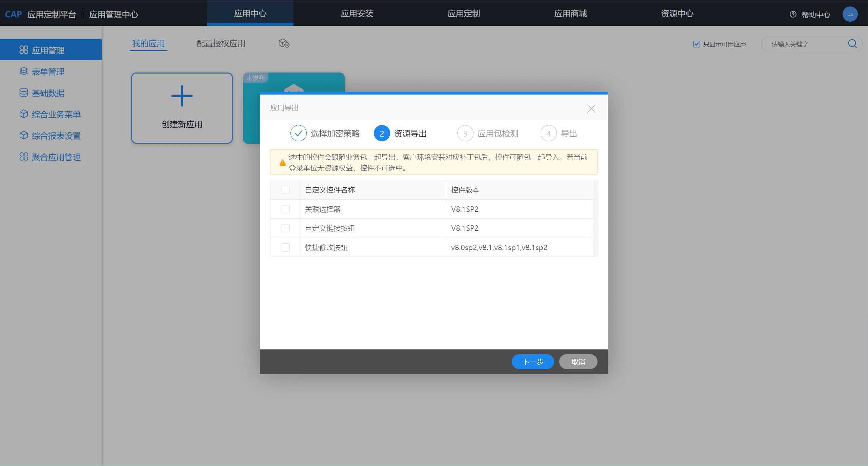Screen dimensions: 868x466
Task: Click the 应用管理中心 header title
Action: coord(114,15)
